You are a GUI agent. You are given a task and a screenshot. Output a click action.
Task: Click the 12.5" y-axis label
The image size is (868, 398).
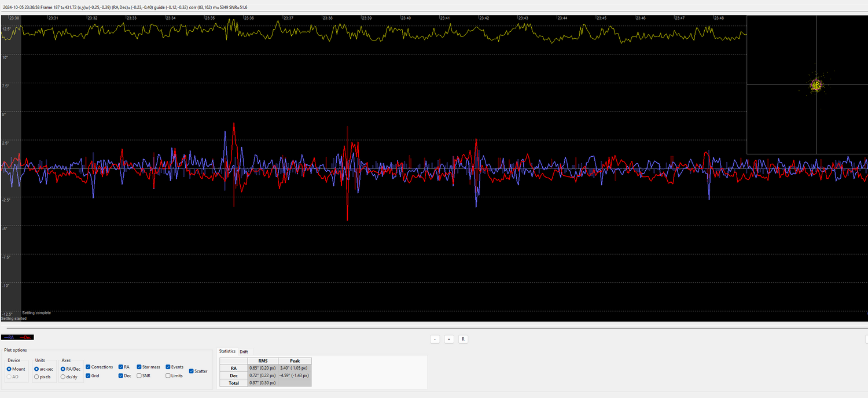[7, 28]
